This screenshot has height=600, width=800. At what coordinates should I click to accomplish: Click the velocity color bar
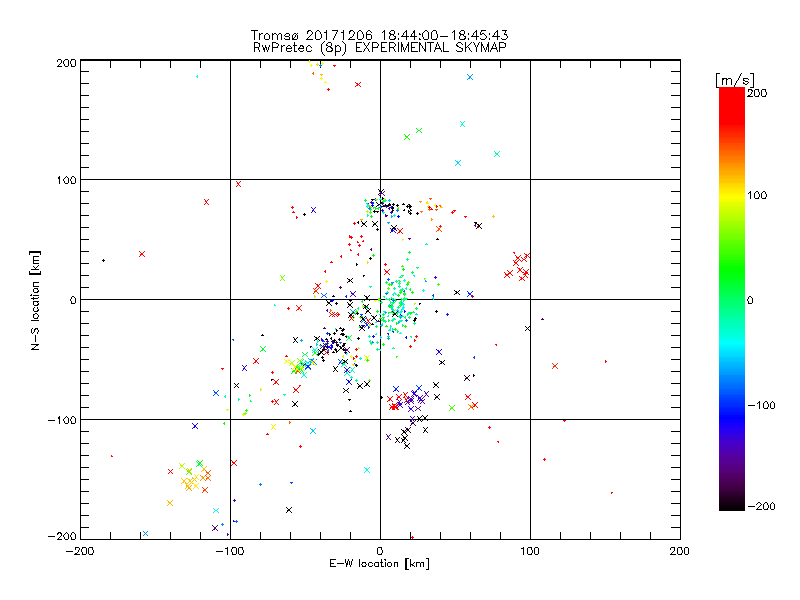732,299
